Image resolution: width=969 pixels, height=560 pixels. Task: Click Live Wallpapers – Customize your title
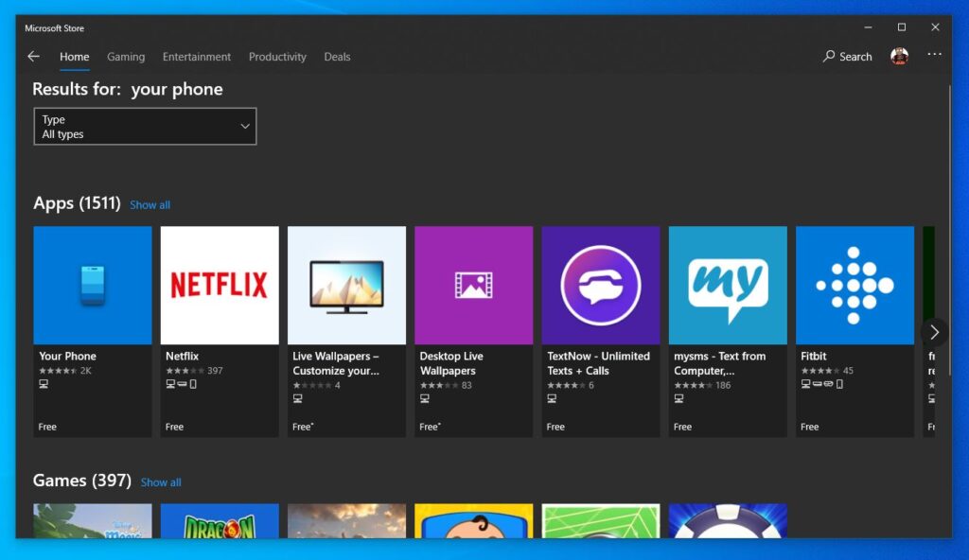pyautogui.click(x=336, y=363)
